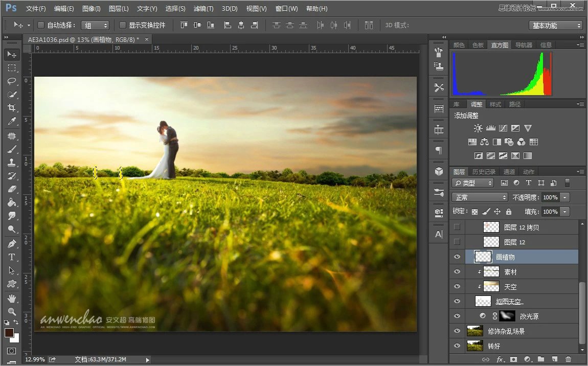This screenshot has width=588, height=366.
Task: Click the 添加调整 panel label
Action: pos(465,116)
